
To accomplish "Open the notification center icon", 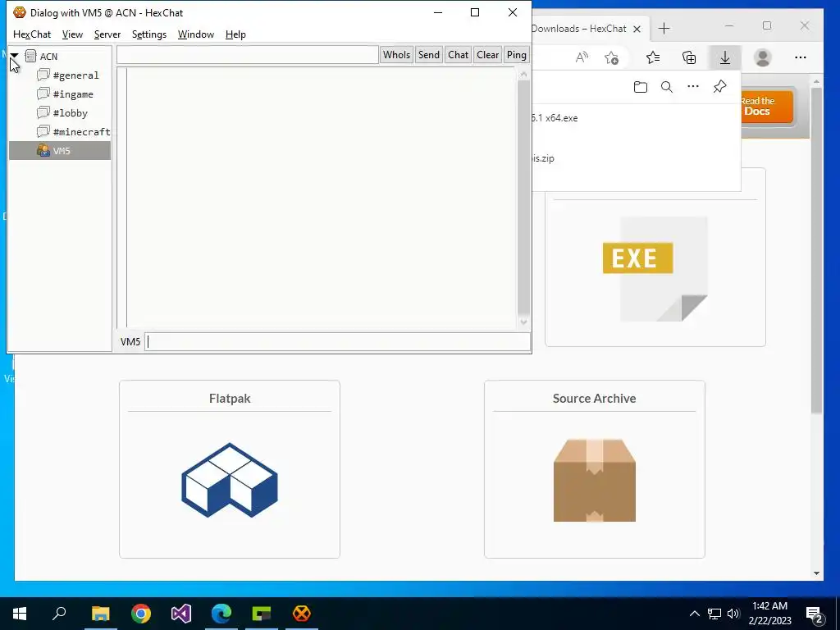I will click(815, 614).
